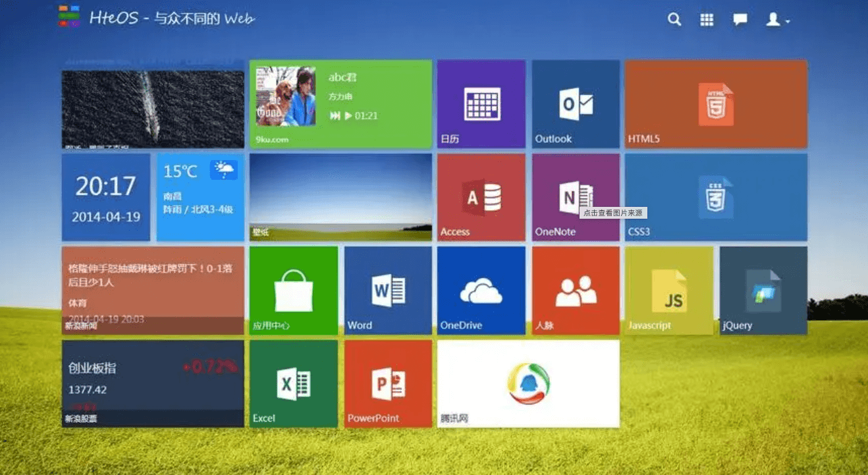The image size is (868, 475).
Task: Open the Outlook tile
Action: pos(576,104)
